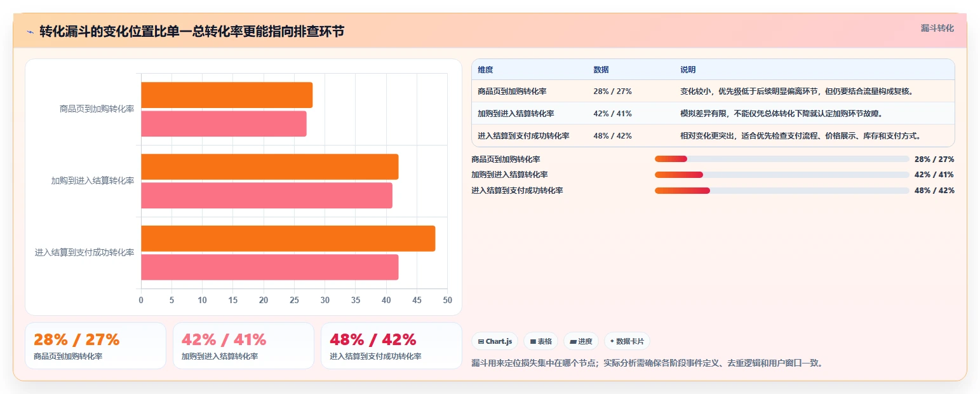
Task: Click the 28% / 27% value beside progress bar
Action: (934, 160)
